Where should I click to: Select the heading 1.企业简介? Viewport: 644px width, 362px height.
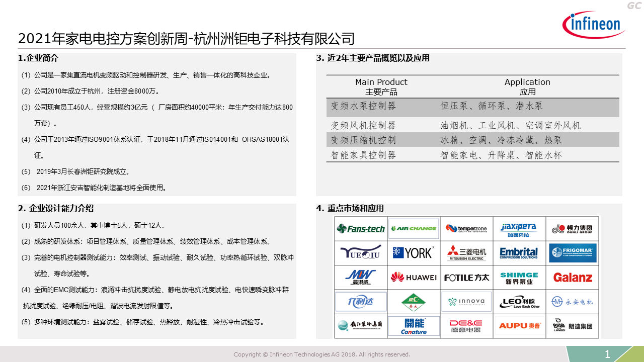pyautogui.click(x=38, y=58)
